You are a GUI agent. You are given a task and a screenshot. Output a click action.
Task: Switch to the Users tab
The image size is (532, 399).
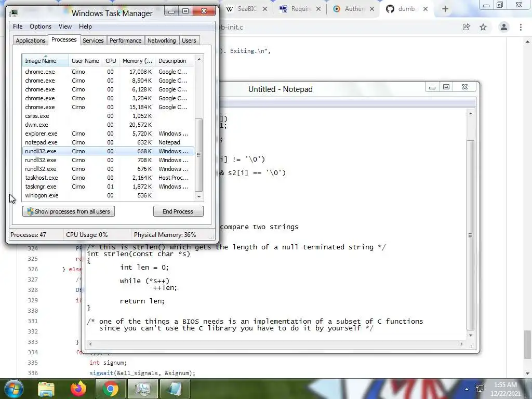189,41
